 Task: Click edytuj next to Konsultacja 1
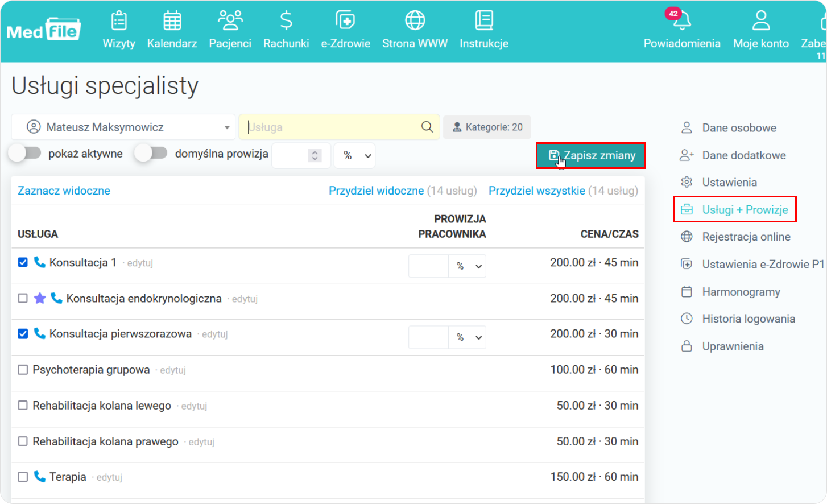140,263
